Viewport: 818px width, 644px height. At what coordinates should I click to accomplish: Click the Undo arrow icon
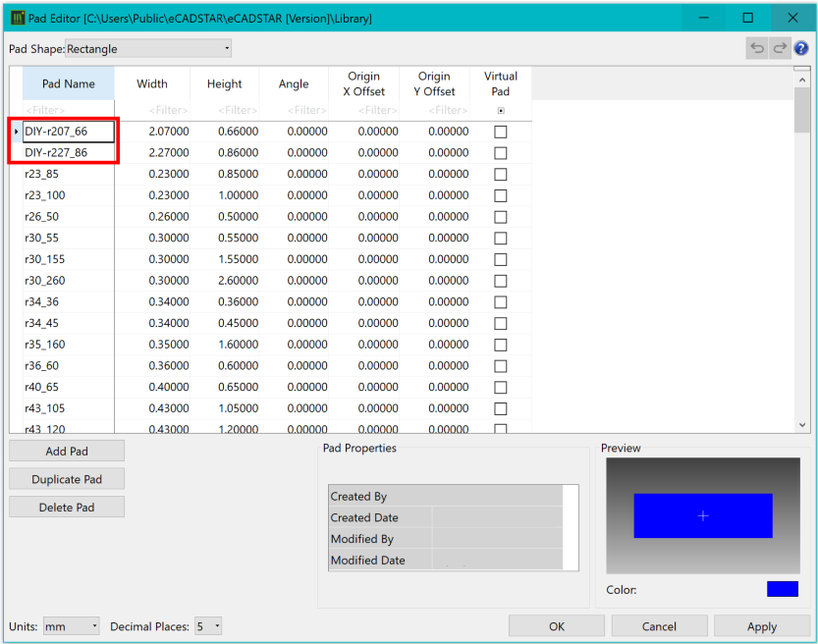coord(757,48)
